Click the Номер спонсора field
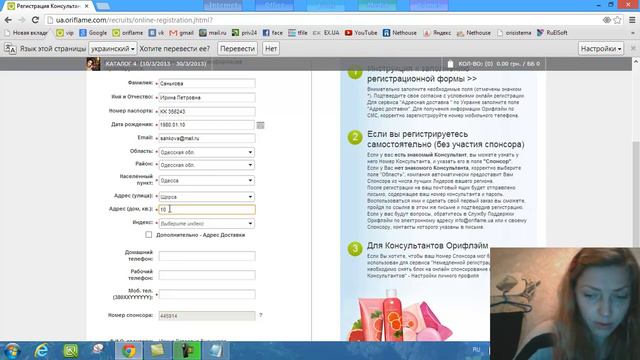Screen dimensions: 640x360 (207, 316)
